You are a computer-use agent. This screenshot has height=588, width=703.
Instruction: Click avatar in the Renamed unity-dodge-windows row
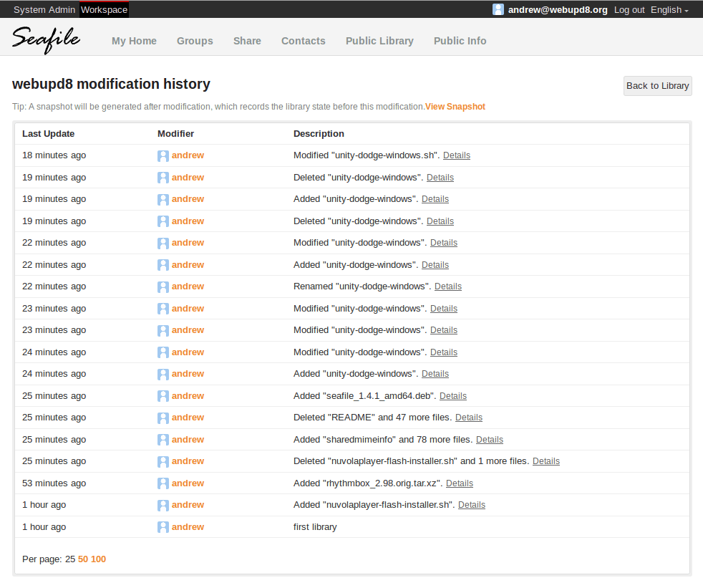pos(163,287)
